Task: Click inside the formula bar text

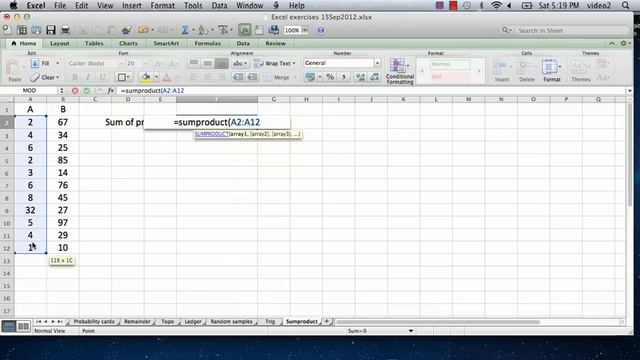Action: [x=152, y=91]
